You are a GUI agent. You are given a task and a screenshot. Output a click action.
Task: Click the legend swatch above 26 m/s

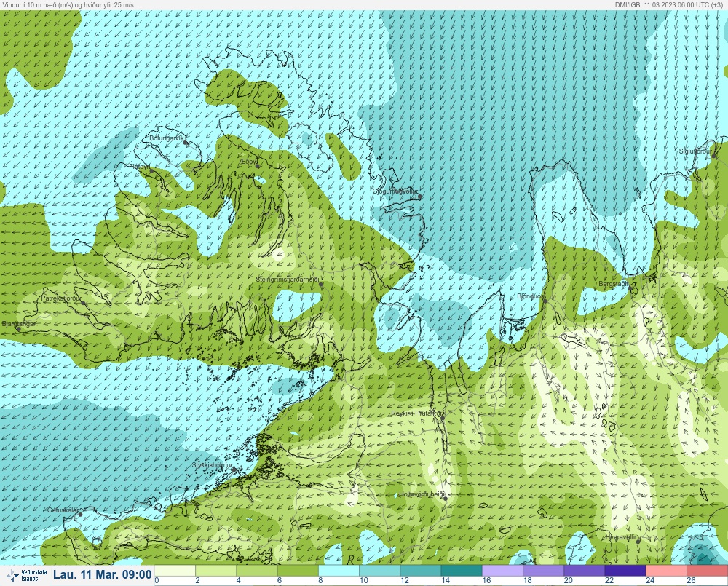(707, 570)
